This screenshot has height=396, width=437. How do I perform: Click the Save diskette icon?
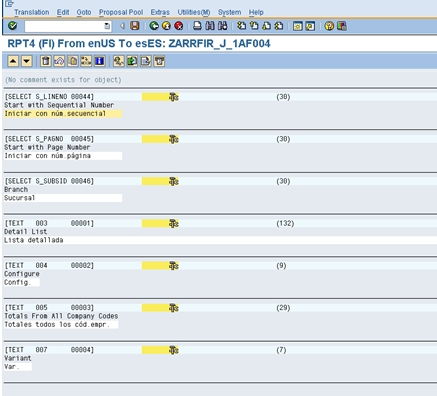click(135, 26)
